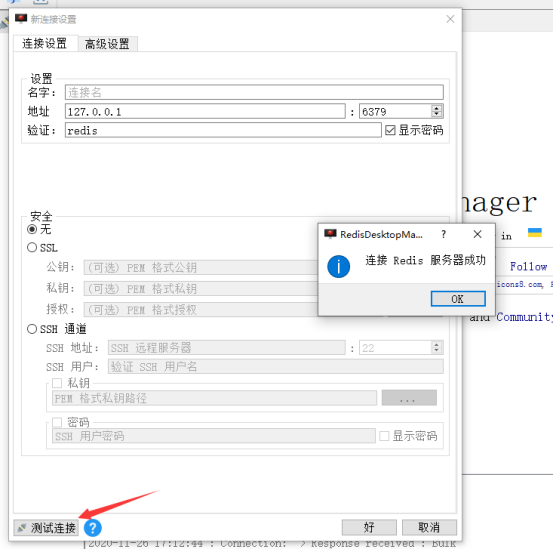554x549 pixels.
Task: Click the port field showing 6379
Action: 395,112
